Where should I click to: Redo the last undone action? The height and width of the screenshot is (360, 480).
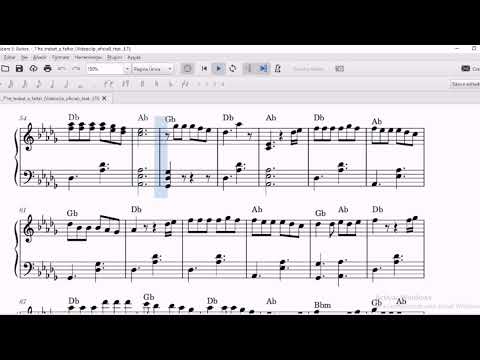click(76, 69)
